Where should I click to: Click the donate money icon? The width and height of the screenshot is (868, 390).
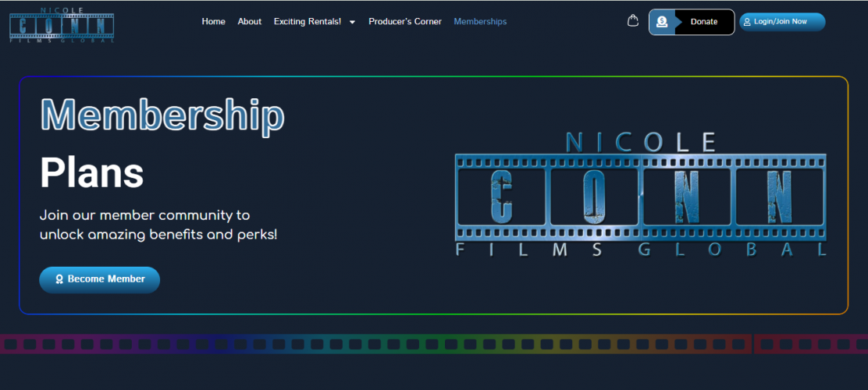tap(661, 22)
